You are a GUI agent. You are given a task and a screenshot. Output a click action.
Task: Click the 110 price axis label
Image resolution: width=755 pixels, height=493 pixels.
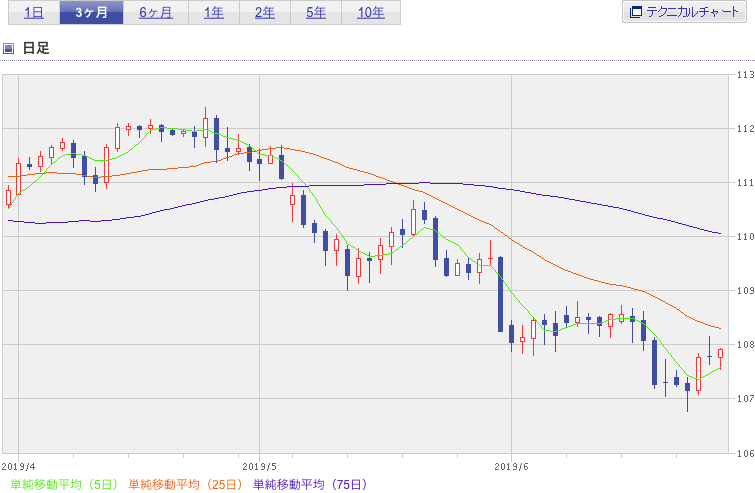point(745,236)
